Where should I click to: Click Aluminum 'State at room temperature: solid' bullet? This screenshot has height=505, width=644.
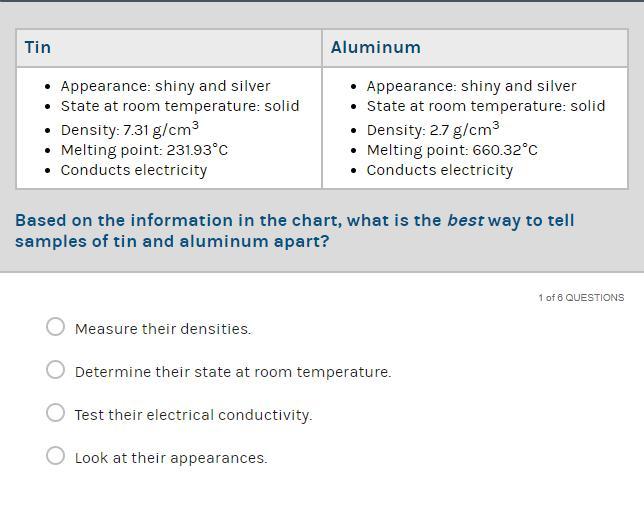click(486, 106)
